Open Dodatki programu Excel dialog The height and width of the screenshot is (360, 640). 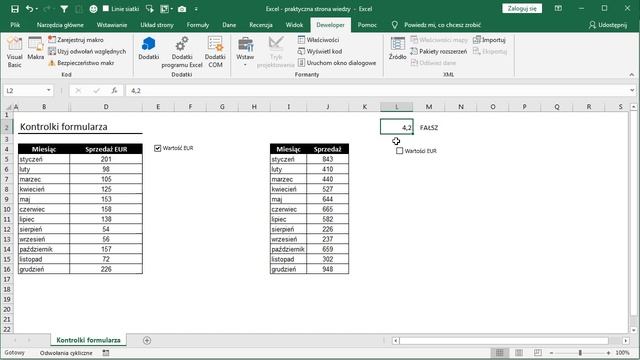pyautogui.click(x=182, y=52)
